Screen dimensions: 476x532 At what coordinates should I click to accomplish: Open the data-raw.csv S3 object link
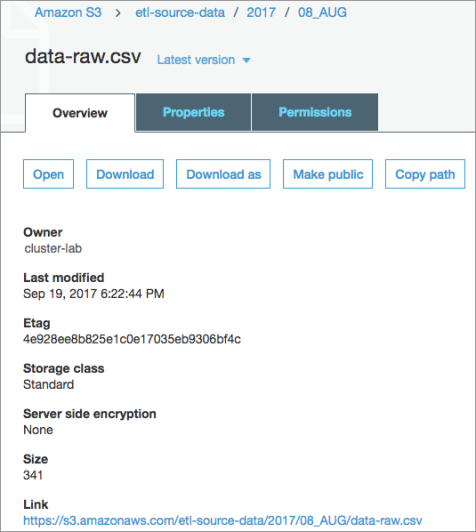coord(223,520)
